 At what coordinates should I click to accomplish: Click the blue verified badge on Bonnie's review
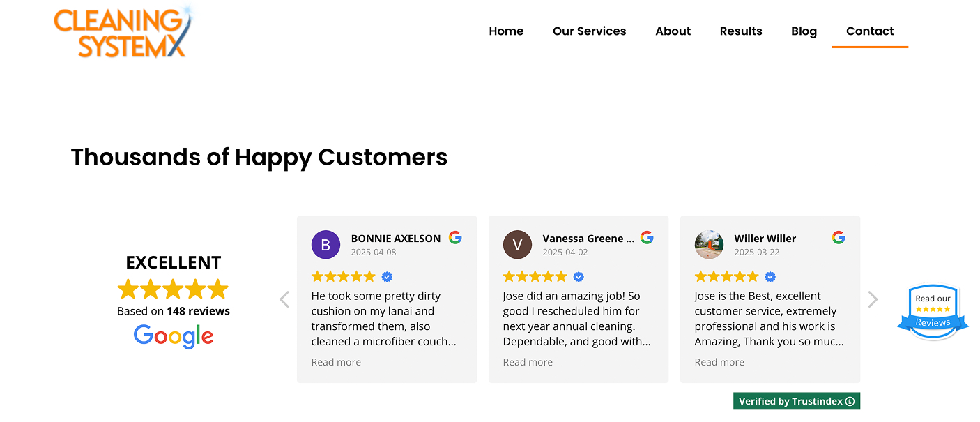click(387, 277)
